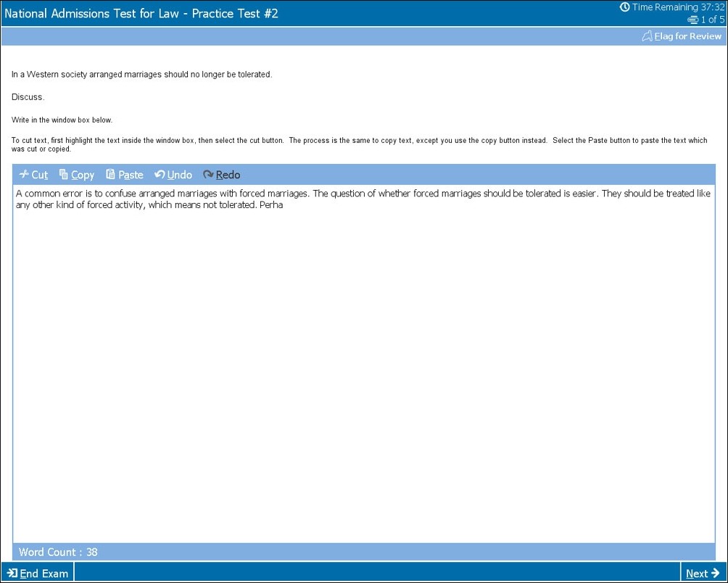
Task: Select the Copy button label
Action: tap(83, 175)
